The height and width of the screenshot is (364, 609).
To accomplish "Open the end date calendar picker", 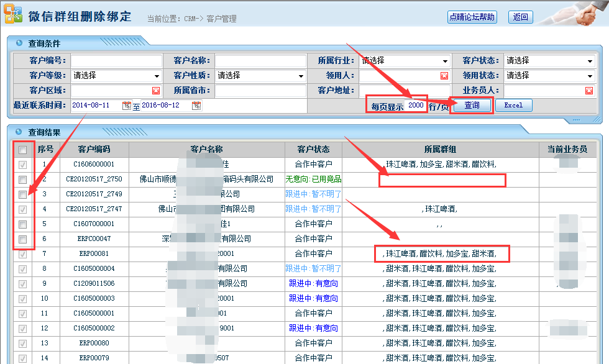I will (x=196, y=106).
